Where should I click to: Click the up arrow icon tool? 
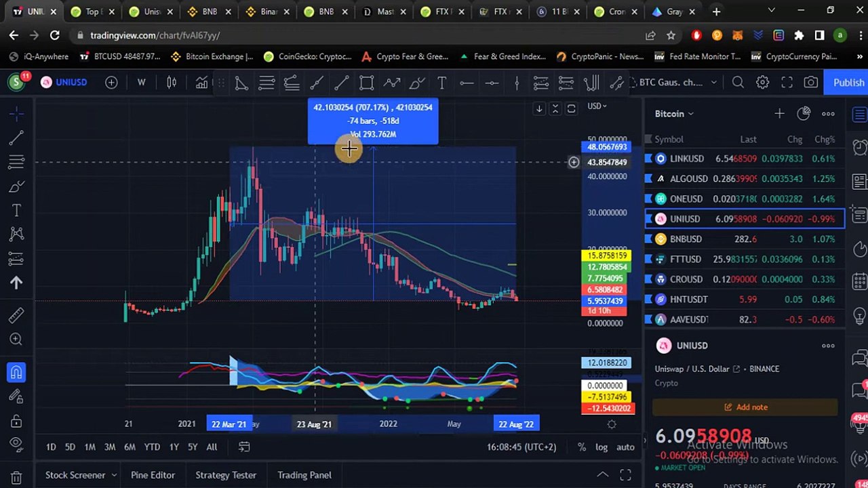tap(16, 283)
